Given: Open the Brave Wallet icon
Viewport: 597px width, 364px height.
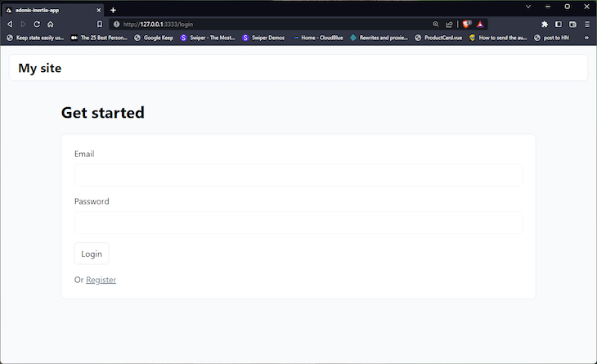Looking at the screenshot, I should click(572, 25).
